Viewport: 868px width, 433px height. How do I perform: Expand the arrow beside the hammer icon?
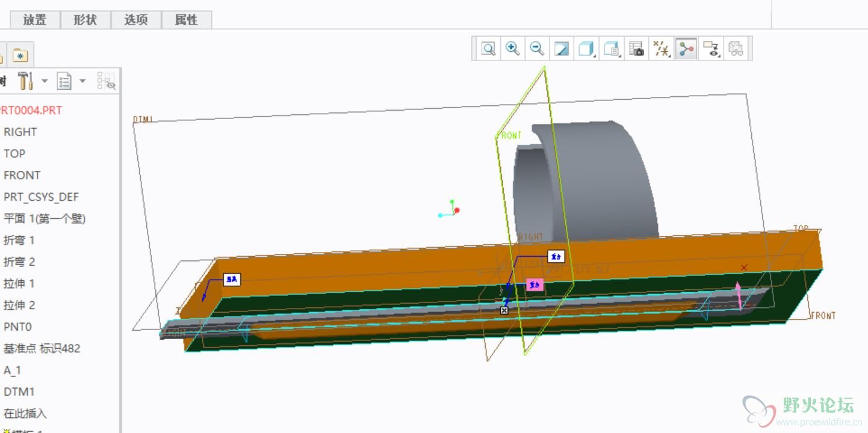pyautogui.click(x=44, y=81)
